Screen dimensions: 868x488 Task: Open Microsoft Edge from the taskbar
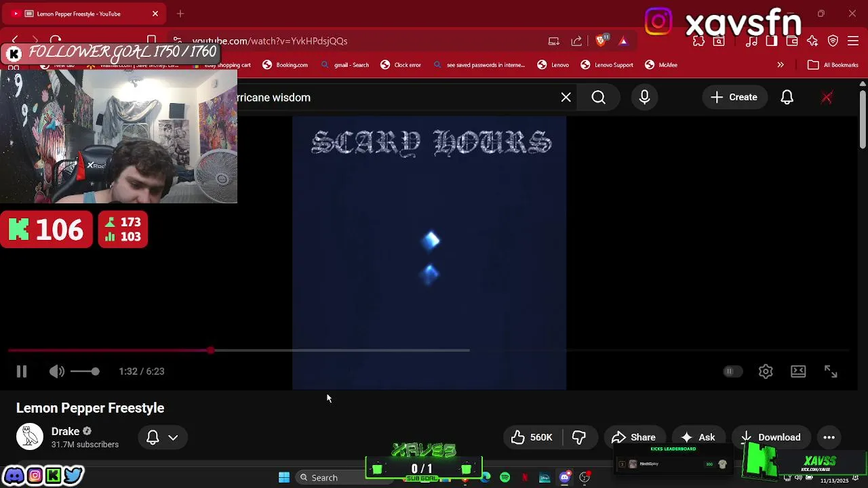[486, 478]
